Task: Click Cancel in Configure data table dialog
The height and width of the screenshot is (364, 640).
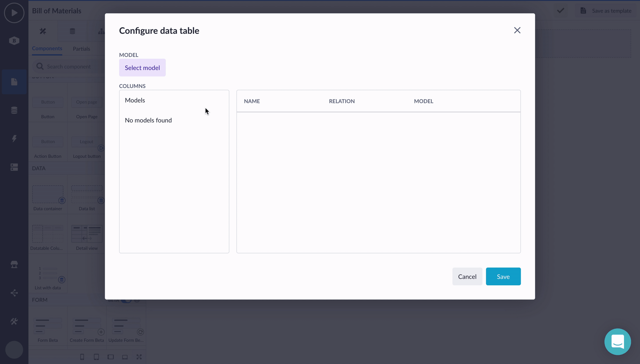Action: [467, 276]
